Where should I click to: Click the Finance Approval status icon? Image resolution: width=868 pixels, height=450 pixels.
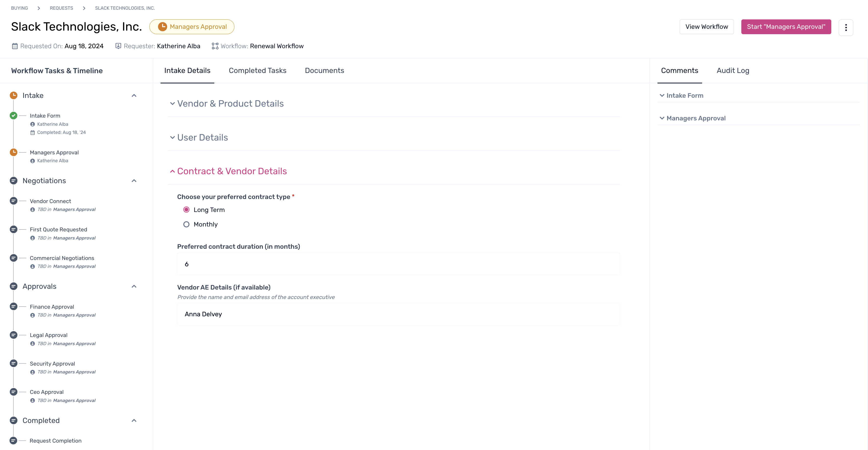(14, 307)
